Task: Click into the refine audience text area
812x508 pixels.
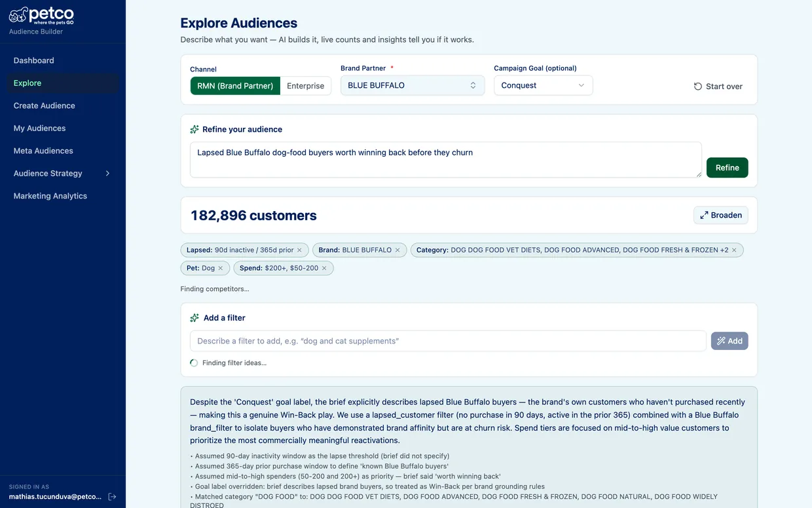Action: point(446,160)
